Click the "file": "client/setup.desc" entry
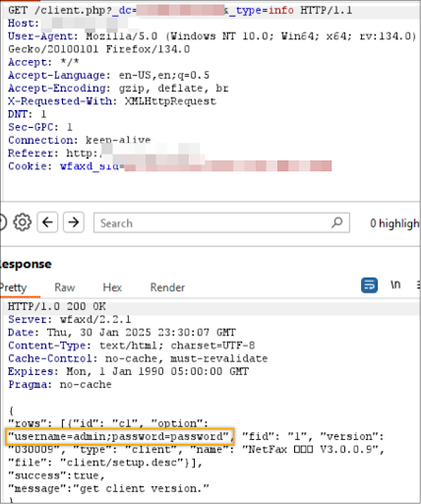 105,463
